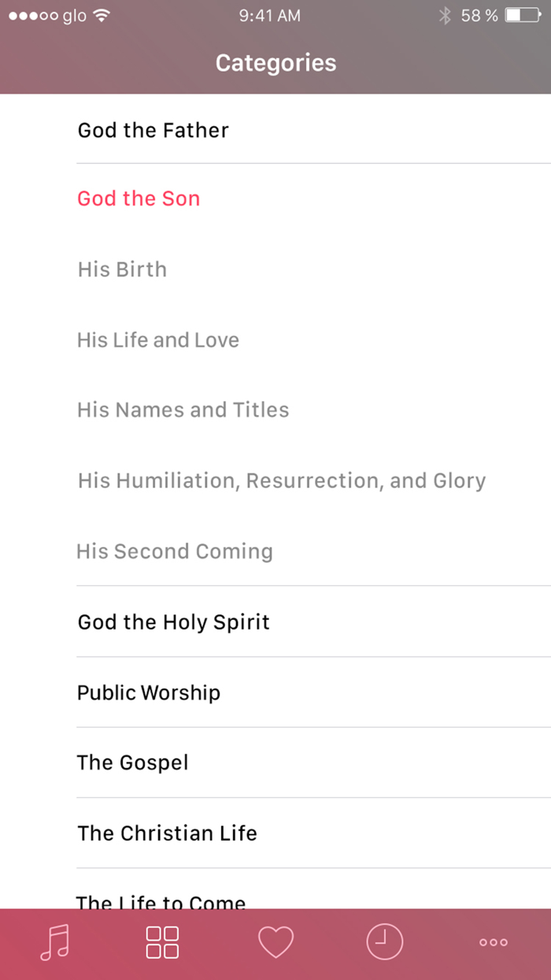The height and width of the screenshot is (980, 551).
Task: Open The Christian Life category
Action: 167,833
